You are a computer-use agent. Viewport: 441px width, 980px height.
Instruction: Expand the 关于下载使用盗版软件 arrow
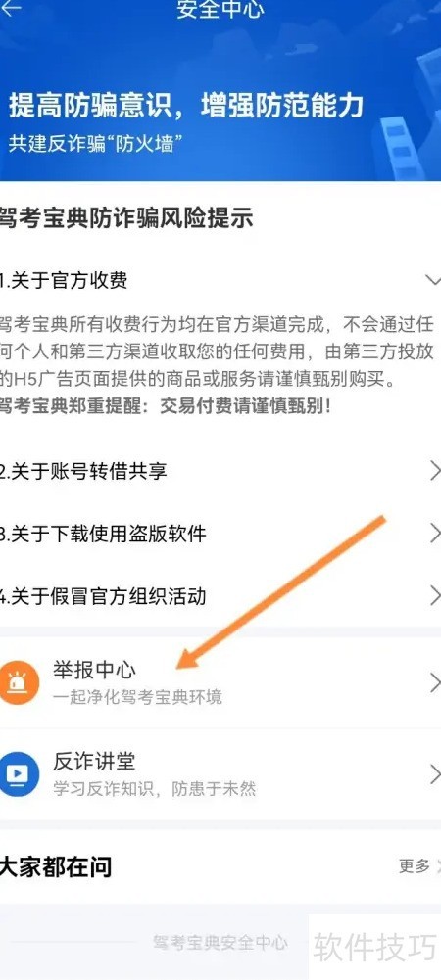tap(435, 534)
